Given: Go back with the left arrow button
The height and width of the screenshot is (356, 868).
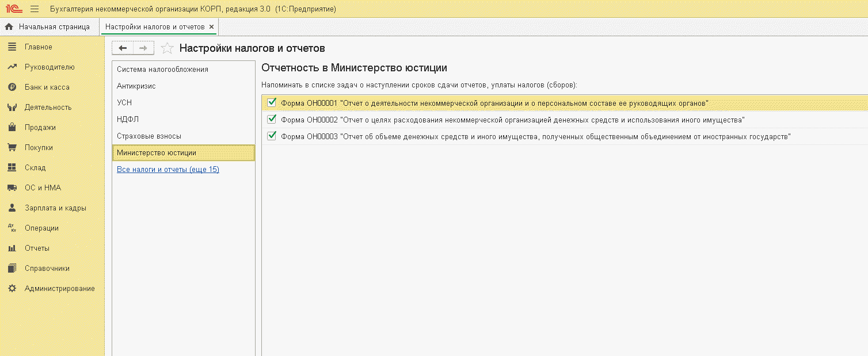Looking at the screenshot, I should point(123,48).
